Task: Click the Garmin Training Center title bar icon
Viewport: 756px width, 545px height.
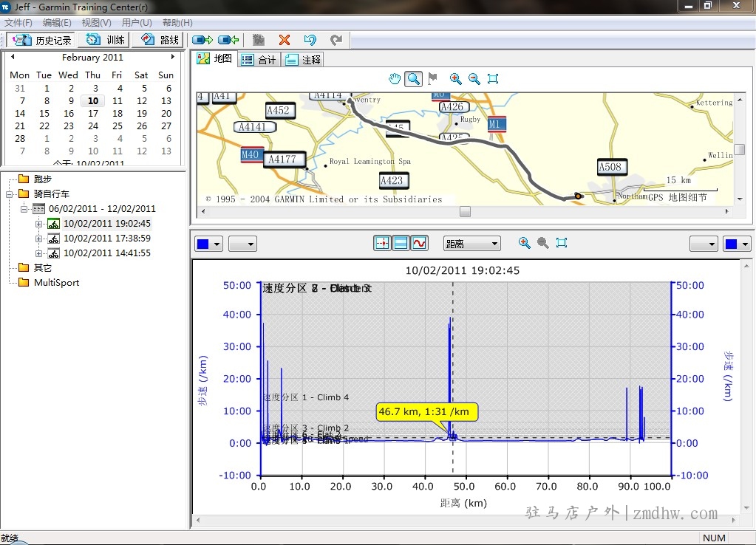Action: [x=6, y=7]
